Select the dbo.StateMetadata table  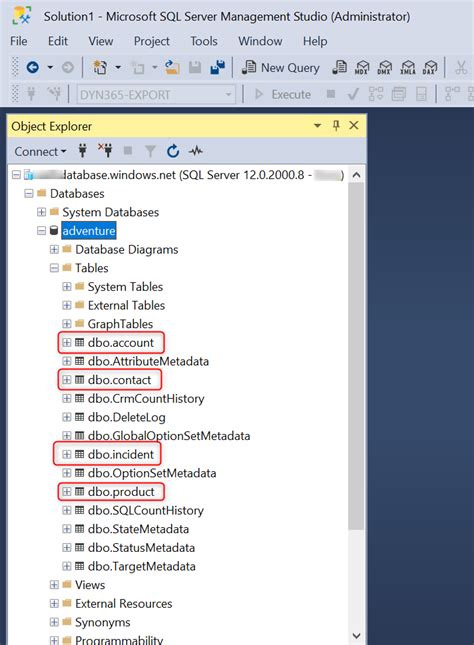click(x=138, y=529)
